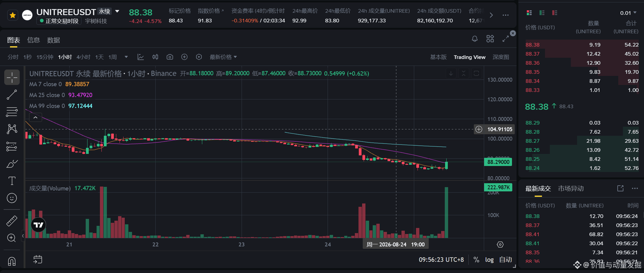Image resolution: width=644 pixels, height=273 pixels.
Task: Open the three-dot menu of the trades panel
Action: (x=635, y=188)
